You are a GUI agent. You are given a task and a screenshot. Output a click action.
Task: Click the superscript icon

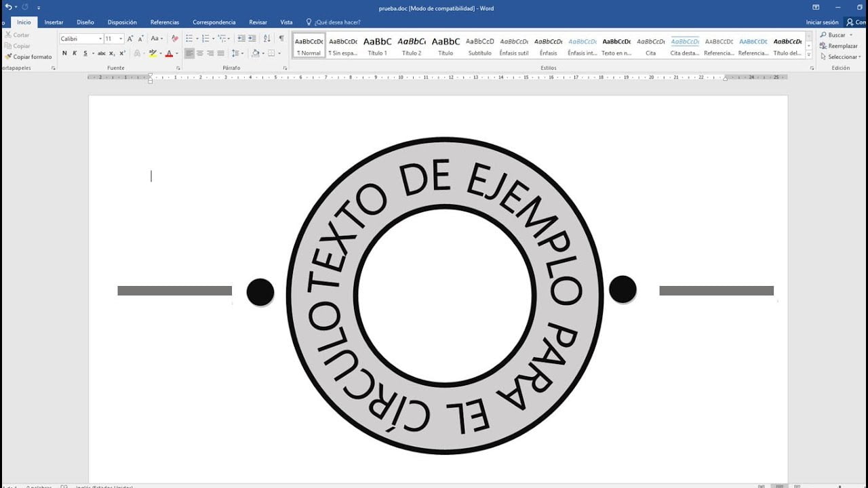(123, 53)
